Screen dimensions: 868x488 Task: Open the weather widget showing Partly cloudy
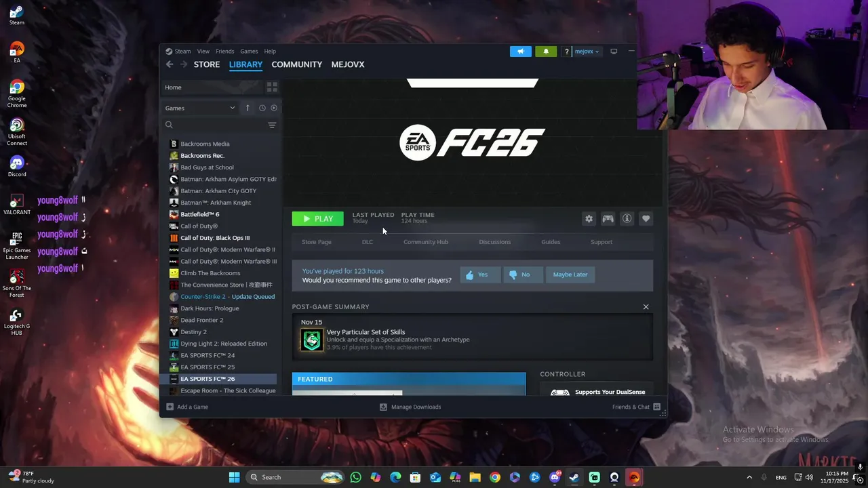(x=31, y=477)
